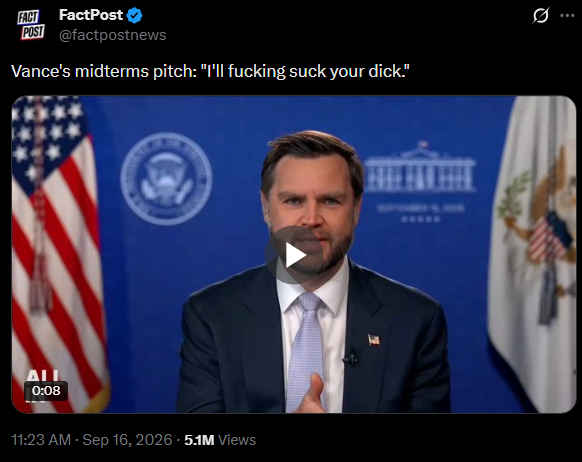Click the white eagle flag in the video
Screen dimensions: 582x462
532,254
